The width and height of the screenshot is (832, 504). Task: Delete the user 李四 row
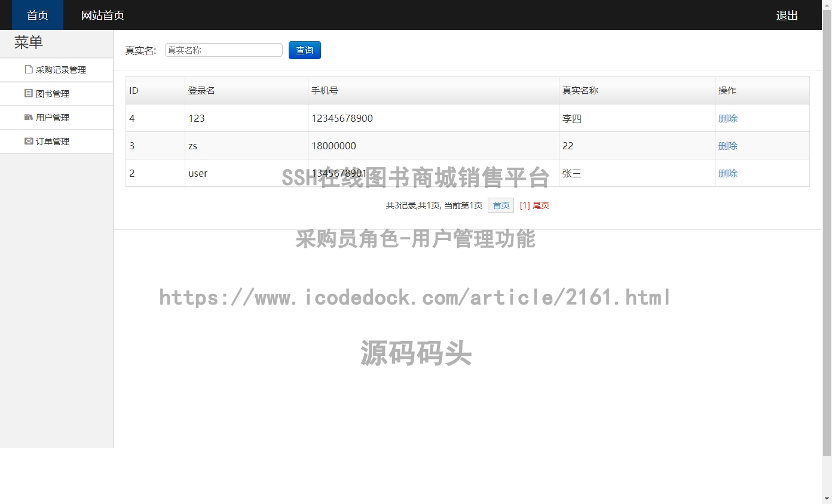tap(727, 118)
